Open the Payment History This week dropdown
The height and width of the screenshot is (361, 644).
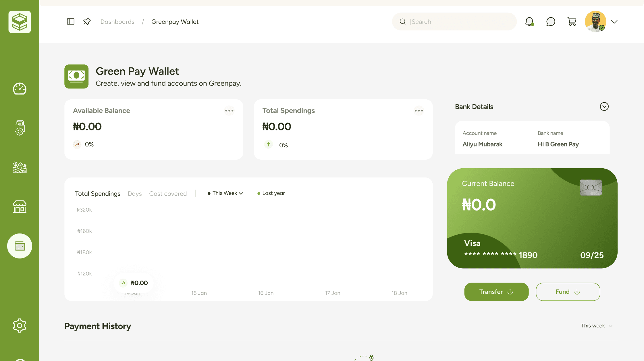(x=597, y=326)
